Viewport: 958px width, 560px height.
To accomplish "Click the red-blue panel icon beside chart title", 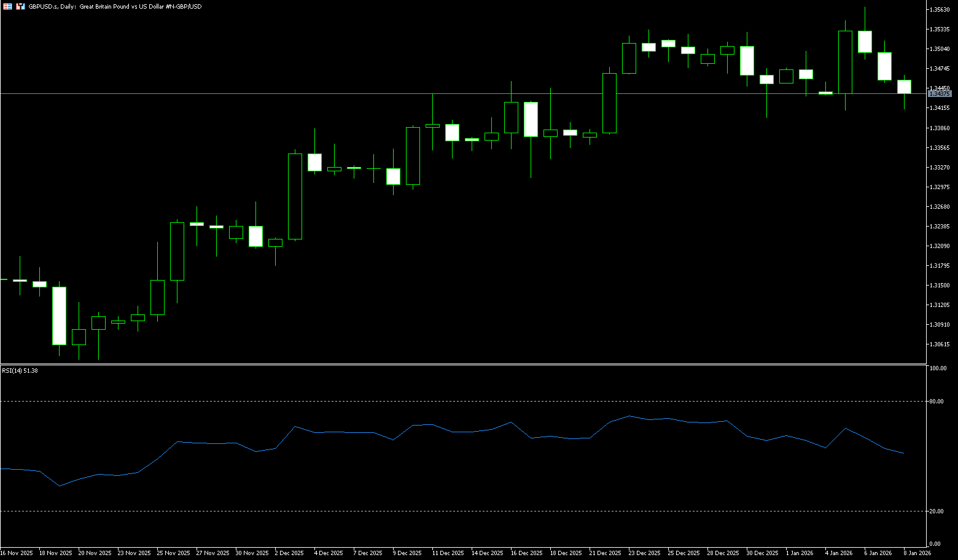I will point(20,6).
